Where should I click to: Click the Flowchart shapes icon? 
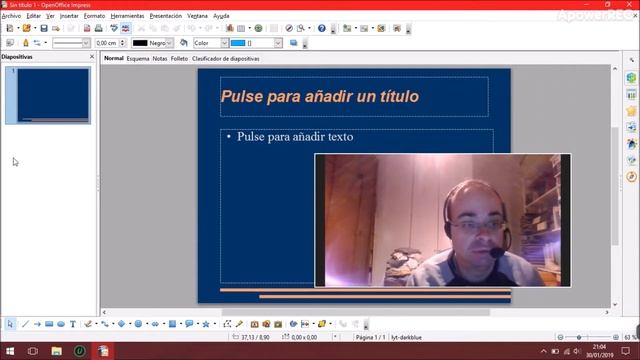pos(172,324)
